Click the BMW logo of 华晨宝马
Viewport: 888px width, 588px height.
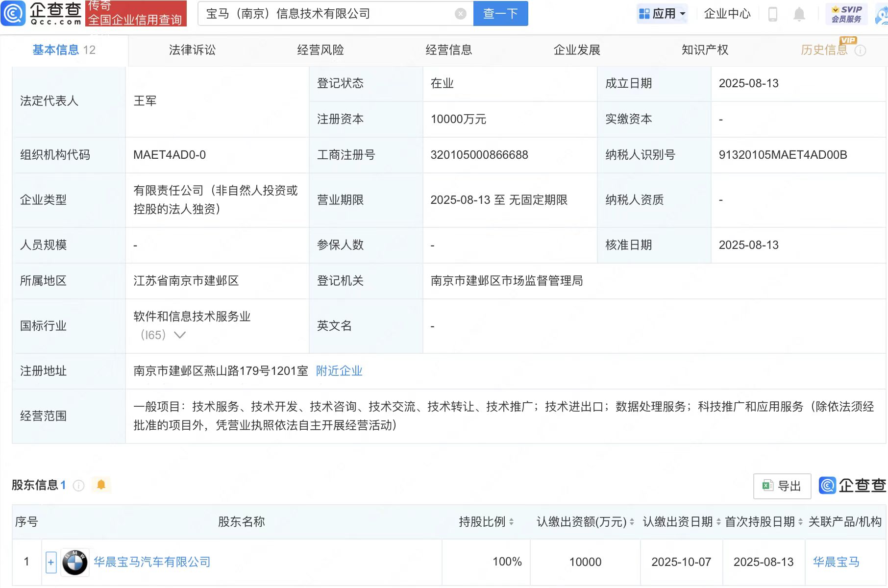74,562
